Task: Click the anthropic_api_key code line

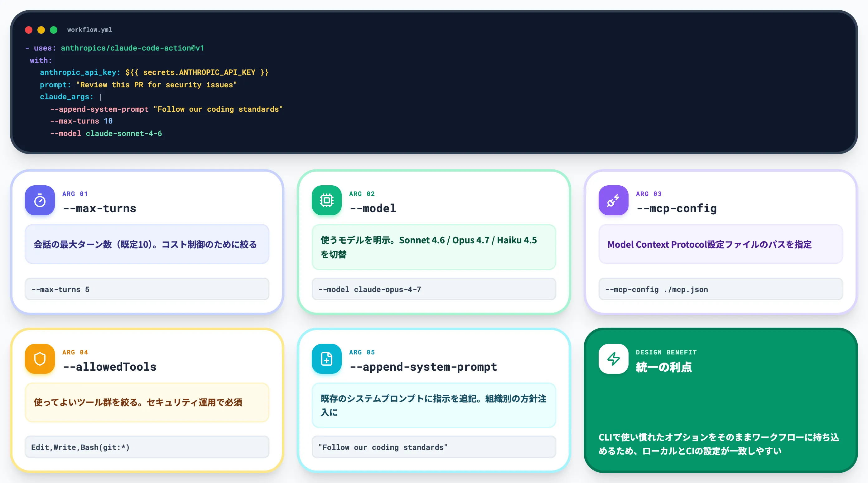Action: tap(154, 72)
